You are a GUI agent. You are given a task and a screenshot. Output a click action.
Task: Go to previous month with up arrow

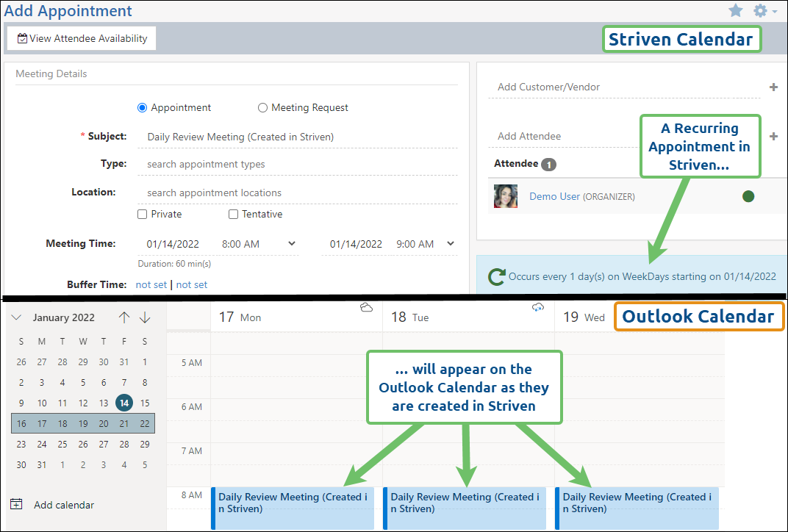click(x=124, y=317)
